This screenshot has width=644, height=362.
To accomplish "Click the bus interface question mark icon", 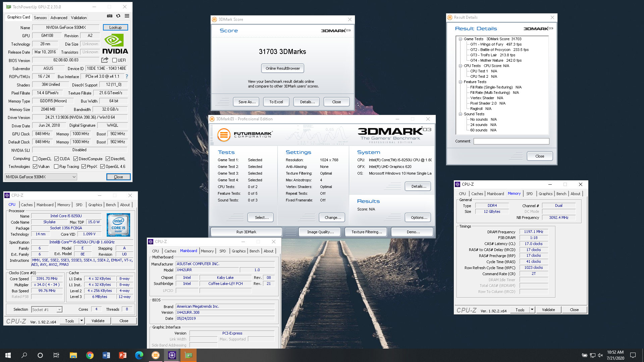I will (127, 76).
